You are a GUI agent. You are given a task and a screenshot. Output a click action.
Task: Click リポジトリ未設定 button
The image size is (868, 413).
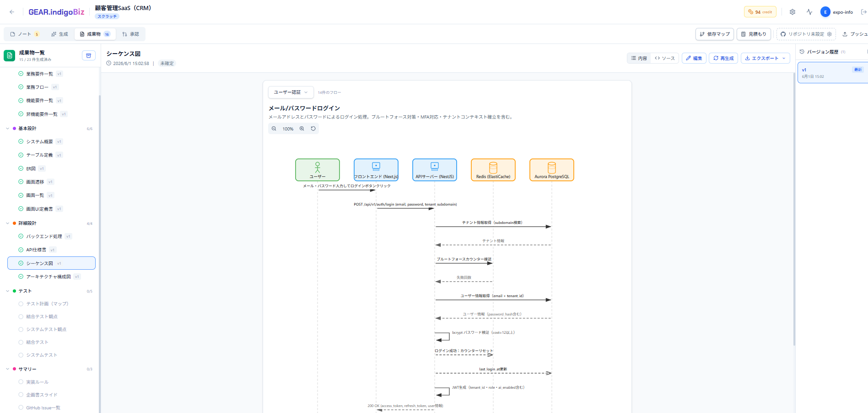(x=806, y=34)
